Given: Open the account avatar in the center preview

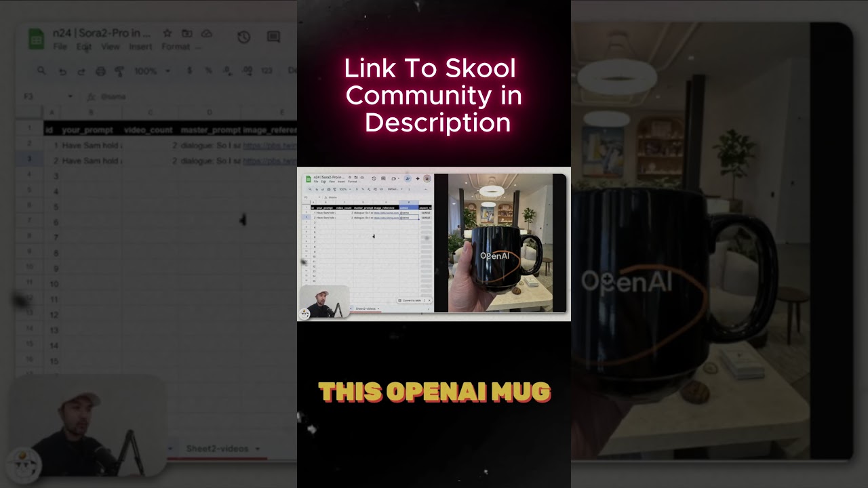Looking at the screenshot, I should point(427,179).
